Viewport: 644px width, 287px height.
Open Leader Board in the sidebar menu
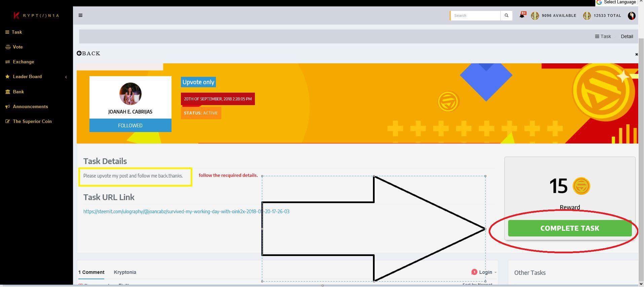click(x=27, y=77)
